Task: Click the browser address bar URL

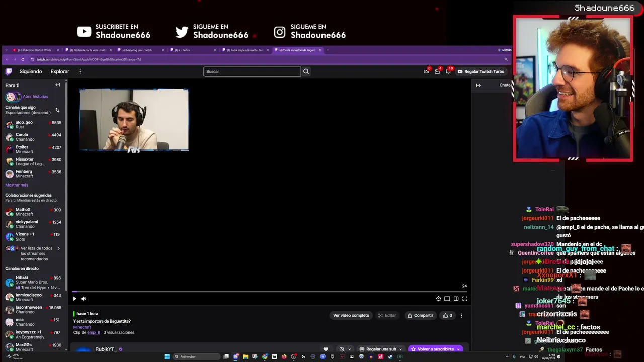Action: tap(89, 59)
